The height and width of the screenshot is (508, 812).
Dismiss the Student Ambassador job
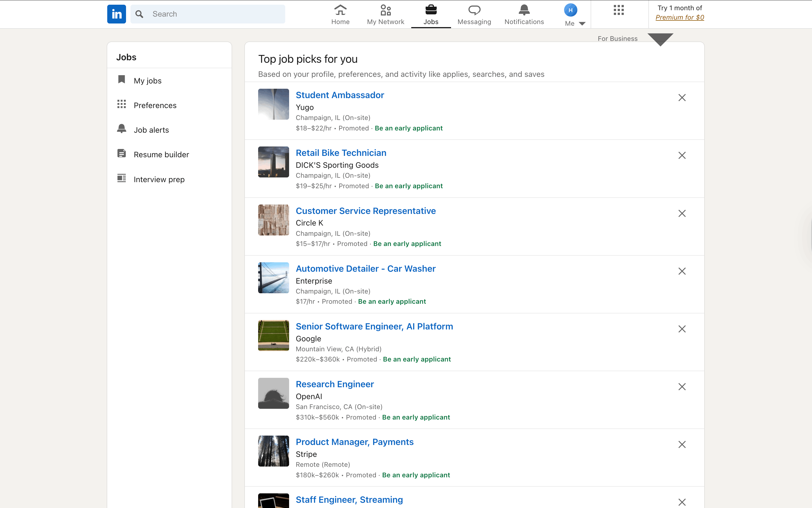682,98
